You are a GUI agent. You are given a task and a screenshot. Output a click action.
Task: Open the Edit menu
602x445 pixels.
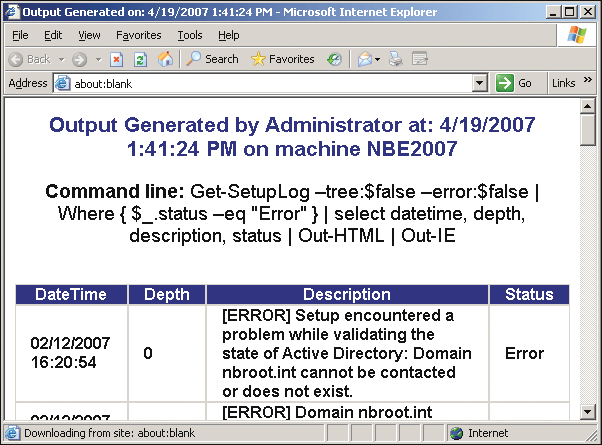click(53, 35)
